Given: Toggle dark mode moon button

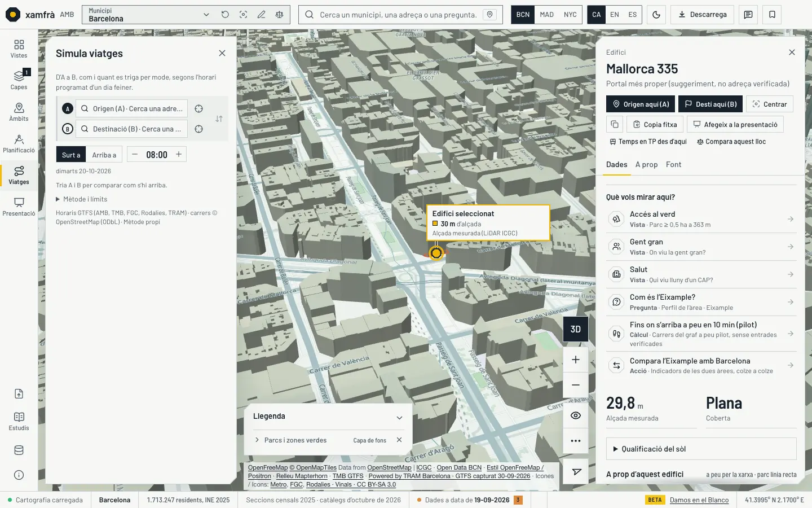Looking at the screenshot, I should click(656, 15).
